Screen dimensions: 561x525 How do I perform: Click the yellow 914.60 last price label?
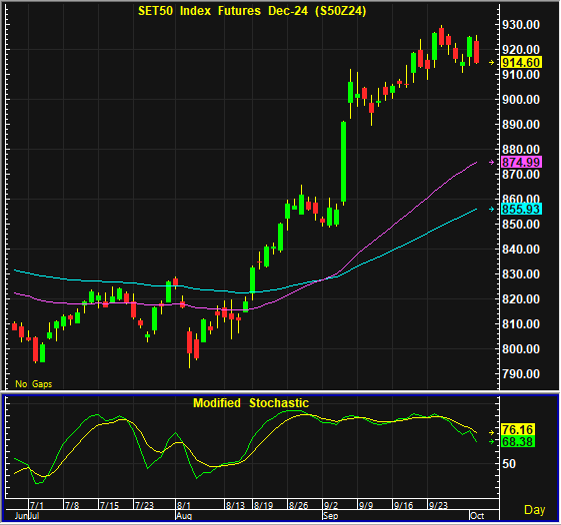coord(522,63)
